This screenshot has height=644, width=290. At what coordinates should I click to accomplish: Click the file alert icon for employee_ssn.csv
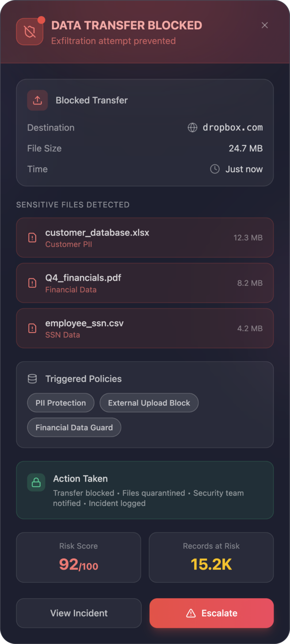(x=32, y=328)
